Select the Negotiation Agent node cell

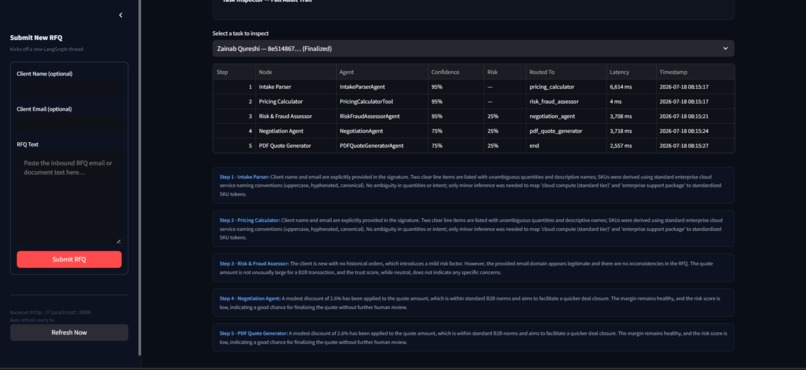[x=296, y=131]
